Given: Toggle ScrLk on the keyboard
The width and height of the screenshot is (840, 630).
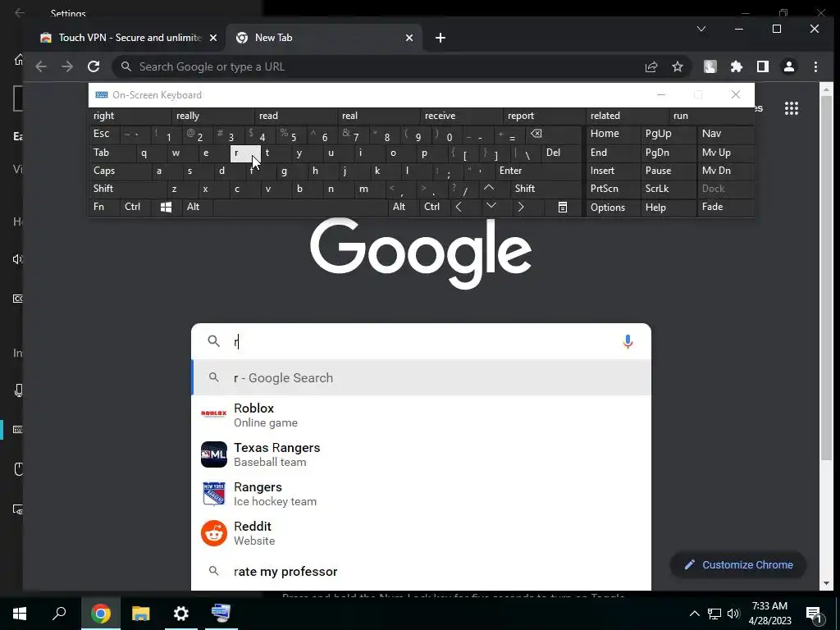Looking at the screenshot, I should click(668, 189).
